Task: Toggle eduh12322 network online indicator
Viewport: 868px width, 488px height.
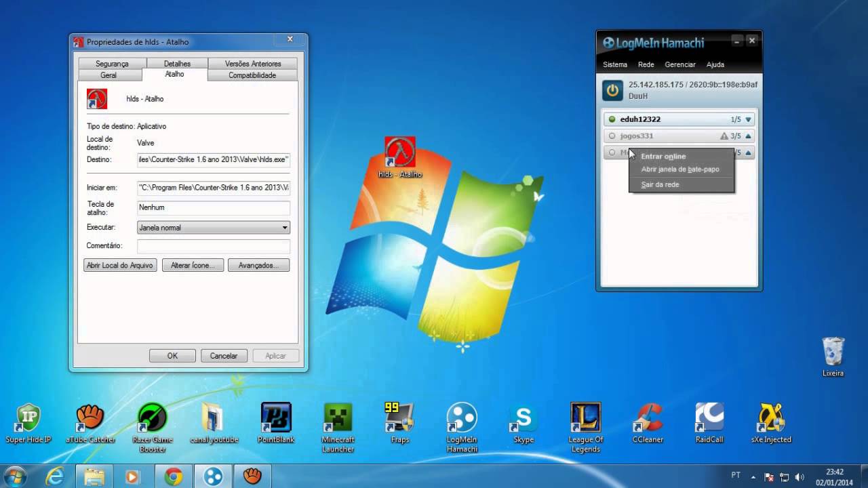Action: click(x=612, y=119)
